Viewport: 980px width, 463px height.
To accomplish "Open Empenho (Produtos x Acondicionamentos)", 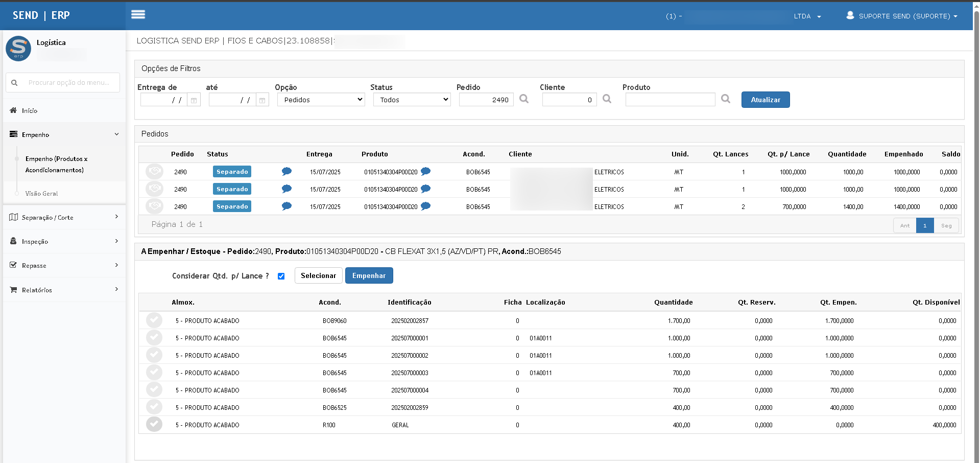I will (x=56, y=164).
